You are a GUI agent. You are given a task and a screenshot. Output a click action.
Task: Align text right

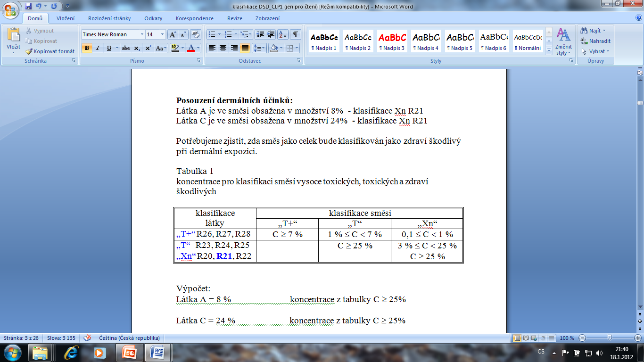pos(234,48)
